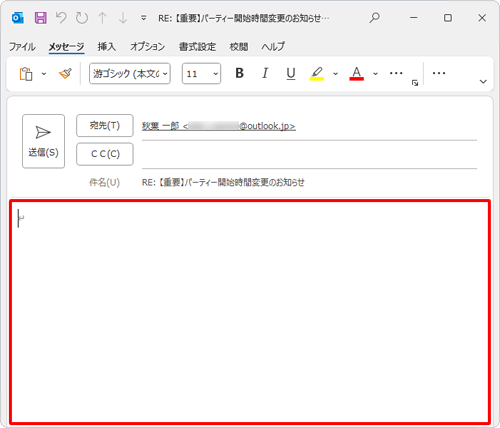Click into the CC address field
Screen dimensions: 500x428
point(309,155)
